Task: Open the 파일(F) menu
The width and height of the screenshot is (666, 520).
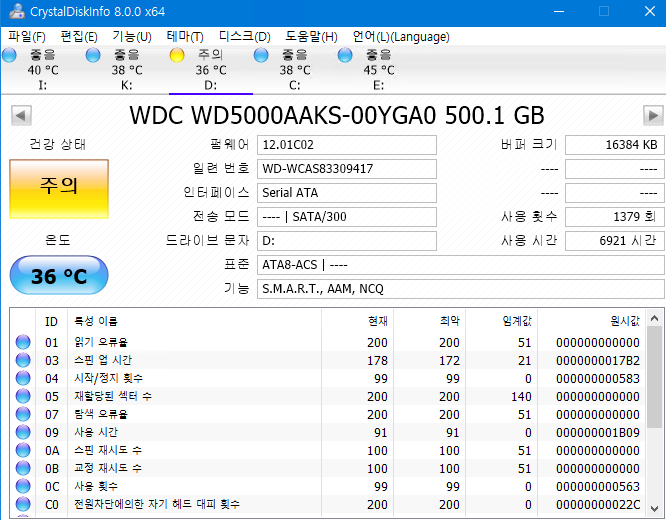Action: [26, 37]
